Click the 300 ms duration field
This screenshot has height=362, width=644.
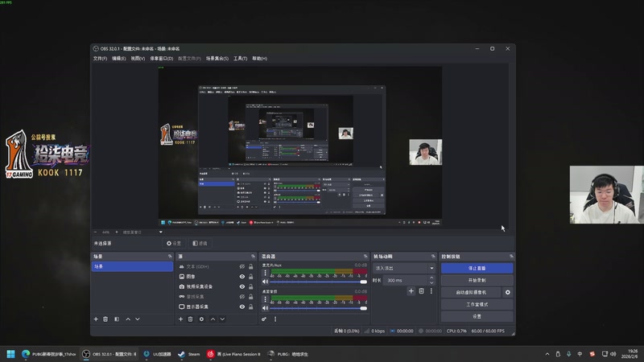(406, 280)
